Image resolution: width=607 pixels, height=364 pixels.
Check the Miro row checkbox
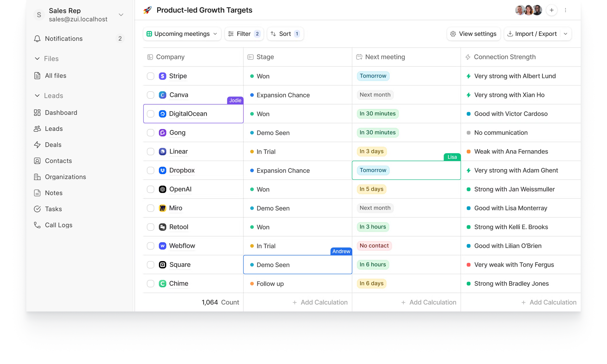click(x=150, y=208)
